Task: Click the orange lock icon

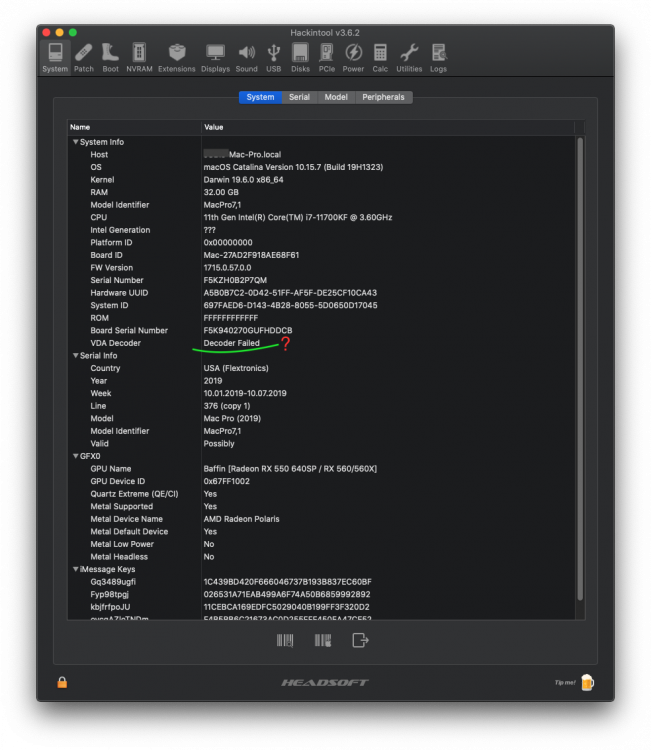Action: click(x=62, y=682)
